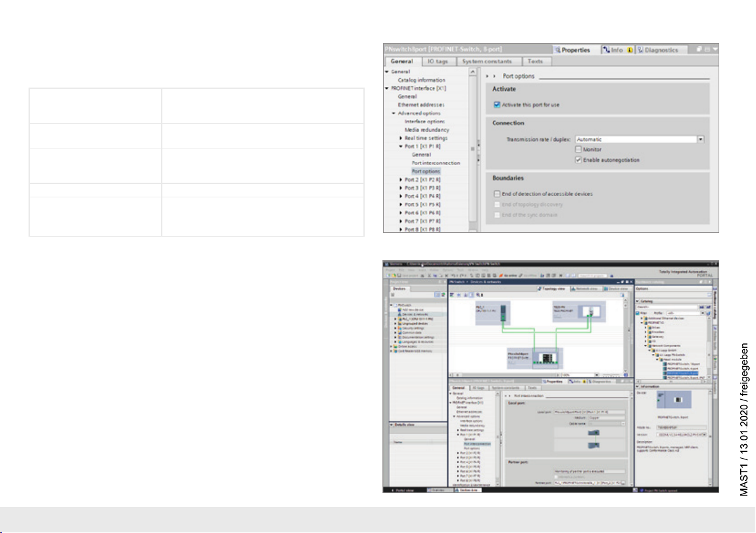
Task: Expand PROFINET IO folder in hardware catalog
Action: tap(641, 322)
